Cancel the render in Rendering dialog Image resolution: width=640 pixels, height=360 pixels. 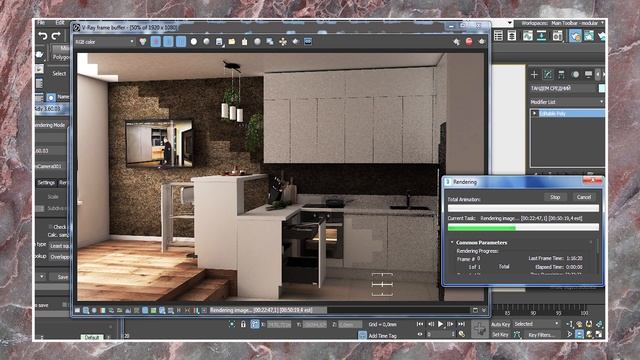point(584,197)
